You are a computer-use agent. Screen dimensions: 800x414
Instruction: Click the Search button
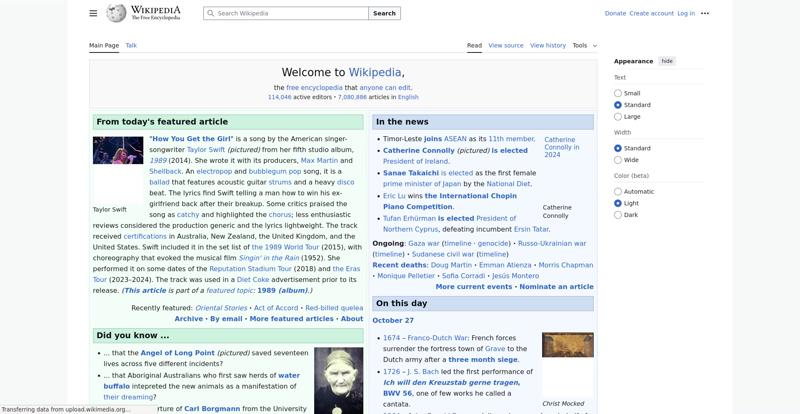tap(384, 14)
